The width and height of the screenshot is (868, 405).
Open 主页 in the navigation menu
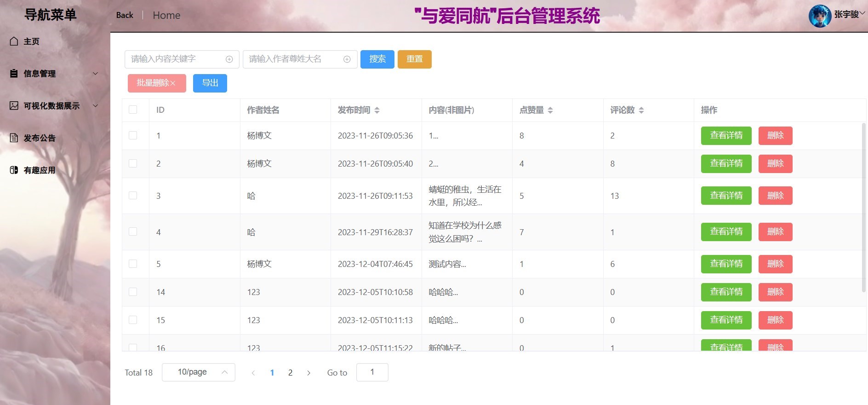pos(55,41)
